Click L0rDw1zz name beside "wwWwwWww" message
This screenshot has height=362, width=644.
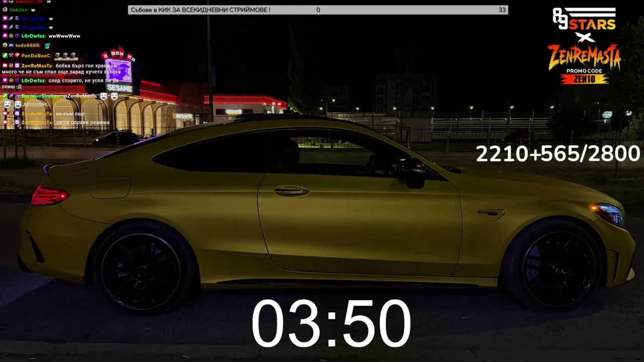[33, 36]
